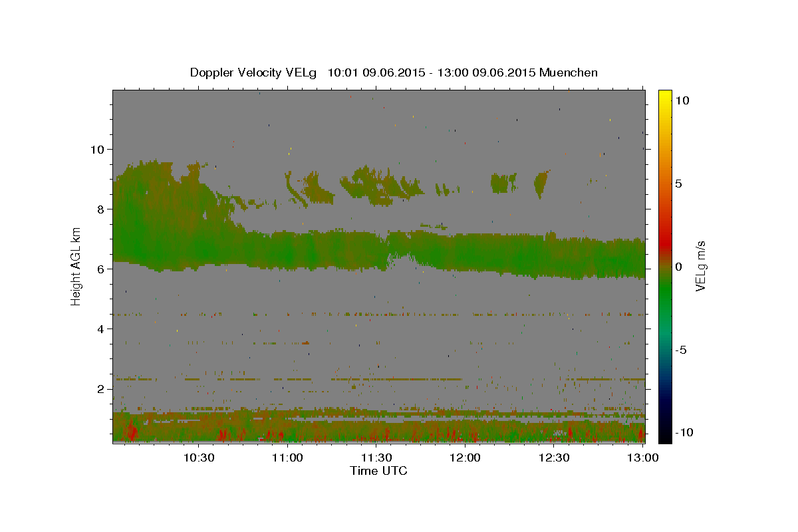Click the height tick label '10'

pyautogui.click(x=96, y=150)
